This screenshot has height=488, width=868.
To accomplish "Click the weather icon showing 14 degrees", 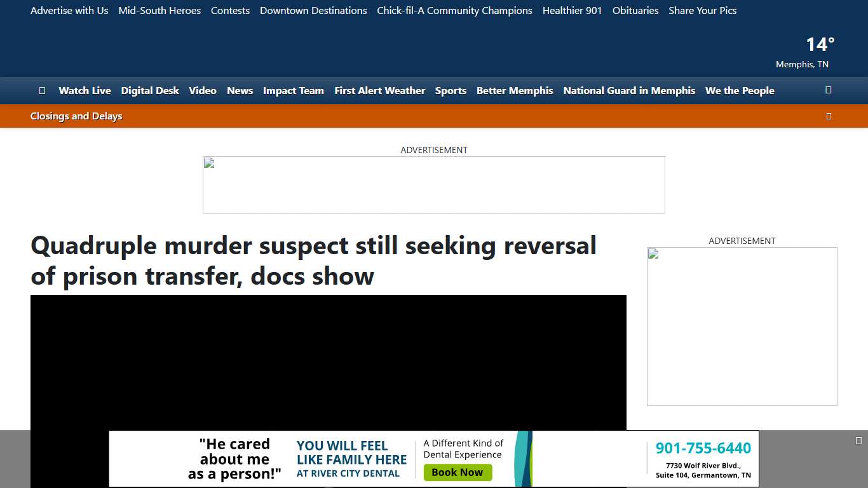I will coord(820,44).
